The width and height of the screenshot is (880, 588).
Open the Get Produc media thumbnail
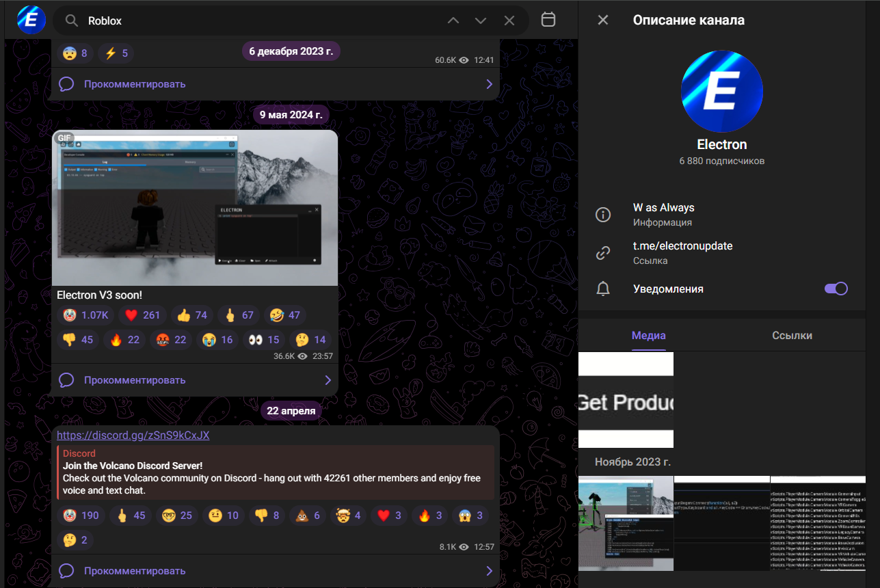tap(626, 400)
